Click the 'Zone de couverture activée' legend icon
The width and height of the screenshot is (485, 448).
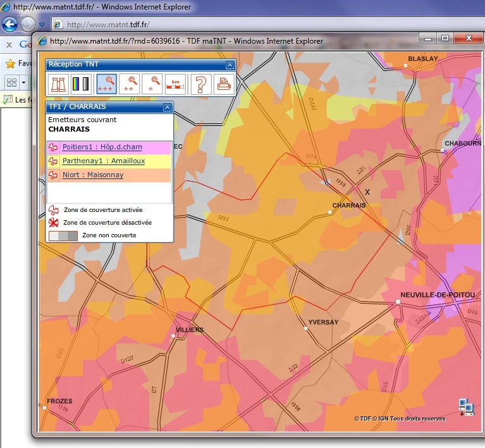point(54,210)
